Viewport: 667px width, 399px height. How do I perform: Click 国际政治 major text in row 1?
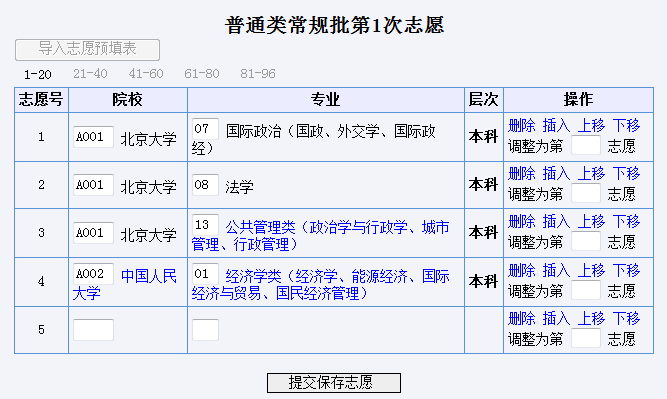[314, 140]
